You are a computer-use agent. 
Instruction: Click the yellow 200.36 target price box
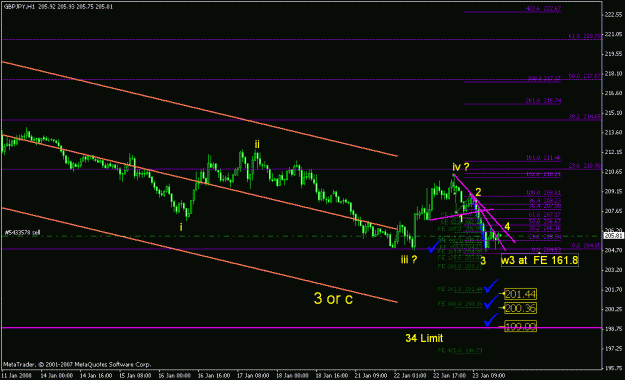point(521,308)
